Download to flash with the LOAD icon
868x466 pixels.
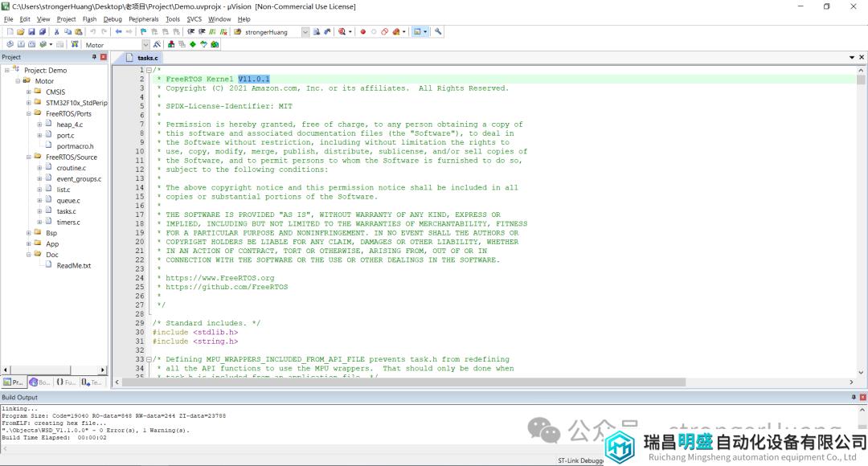[x=74, y=45]
